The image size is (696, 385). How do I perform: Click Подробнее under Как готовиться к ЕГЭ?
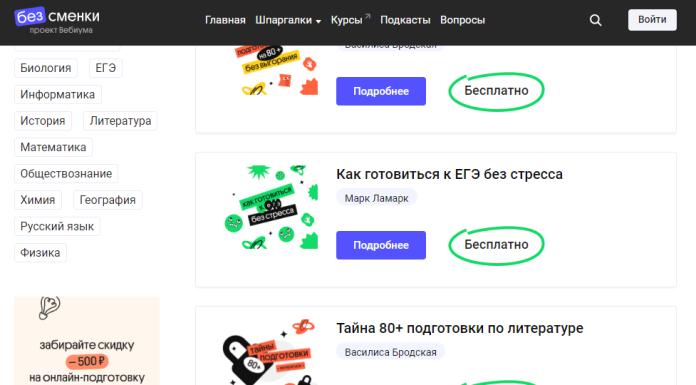(x=381, y=245)
